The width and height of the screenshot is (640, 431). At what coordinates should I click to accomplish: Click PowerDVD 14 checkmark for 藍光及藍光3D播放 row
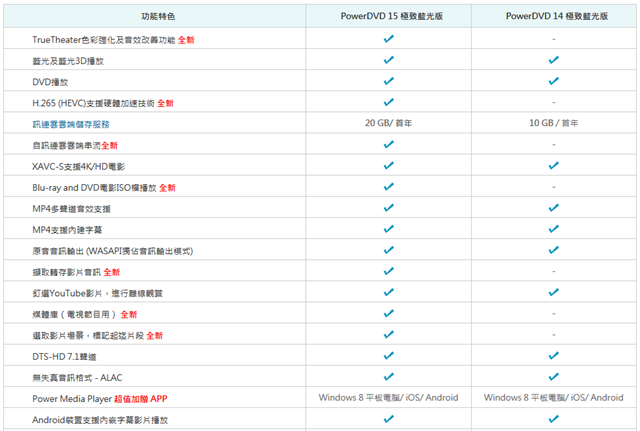click(x=553, y=60)
